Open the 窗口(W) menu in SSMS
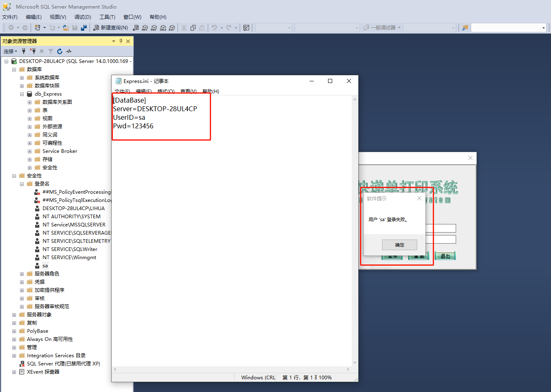 click(x=133, y=17)
